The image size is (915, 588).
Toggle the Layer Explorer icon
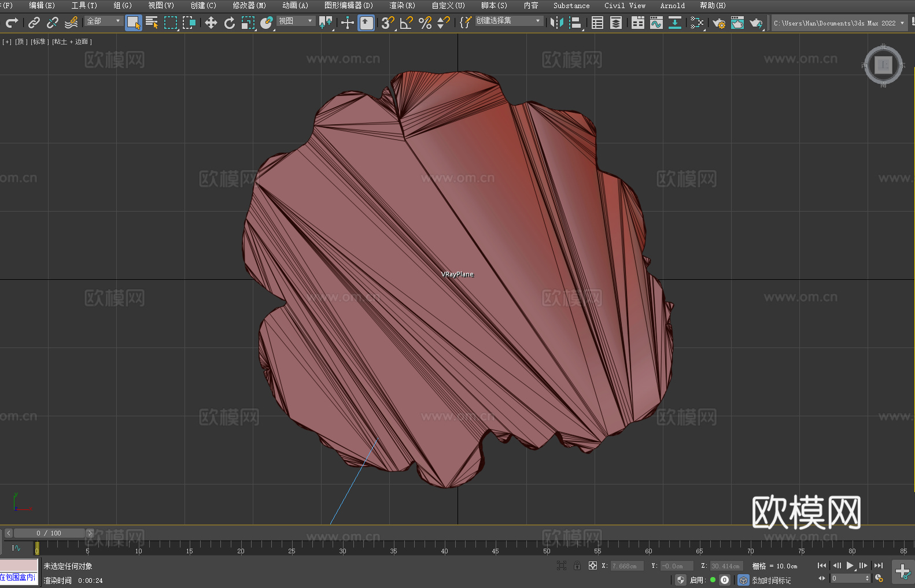coord(616,23)
